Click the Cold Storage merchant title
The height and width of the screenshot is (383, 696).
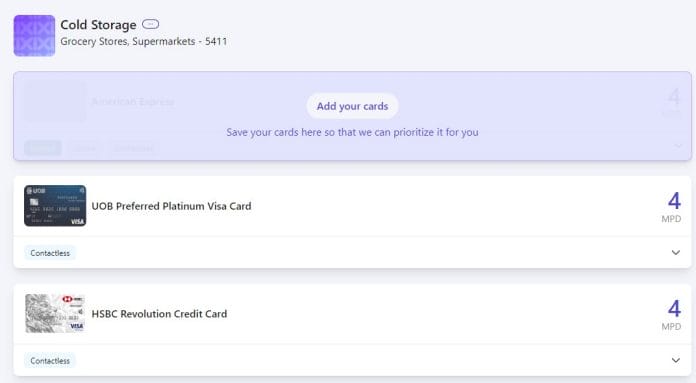98,25
